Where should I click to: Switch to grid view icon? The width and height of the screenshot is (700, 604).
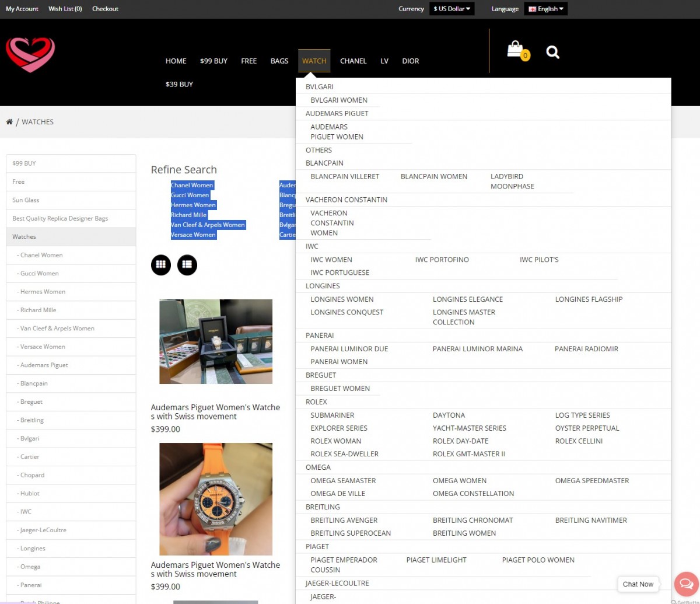tap(161, 265)
